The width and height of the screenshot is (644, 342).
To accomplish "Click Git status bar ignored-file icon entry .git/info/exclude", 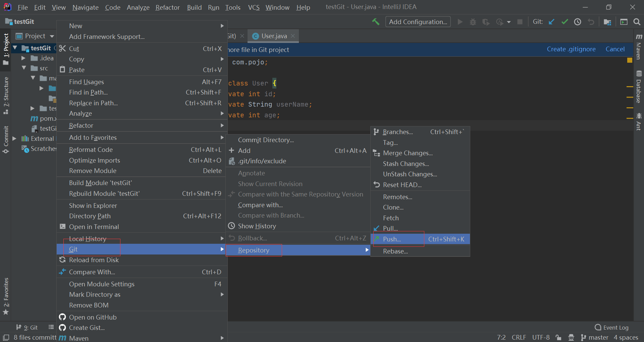I will pos(298,161).
